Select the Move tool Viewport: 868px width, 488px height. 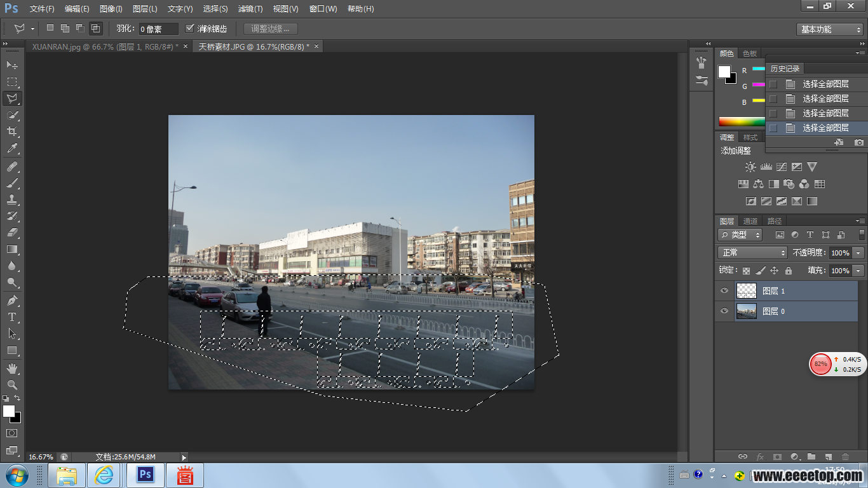[x=12, y=65]
